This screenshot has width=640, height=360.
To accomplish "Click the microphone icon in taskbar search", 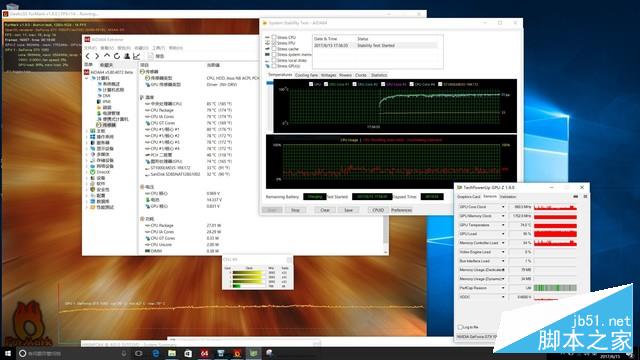I will pyautogui.click(x=124, y=353).
